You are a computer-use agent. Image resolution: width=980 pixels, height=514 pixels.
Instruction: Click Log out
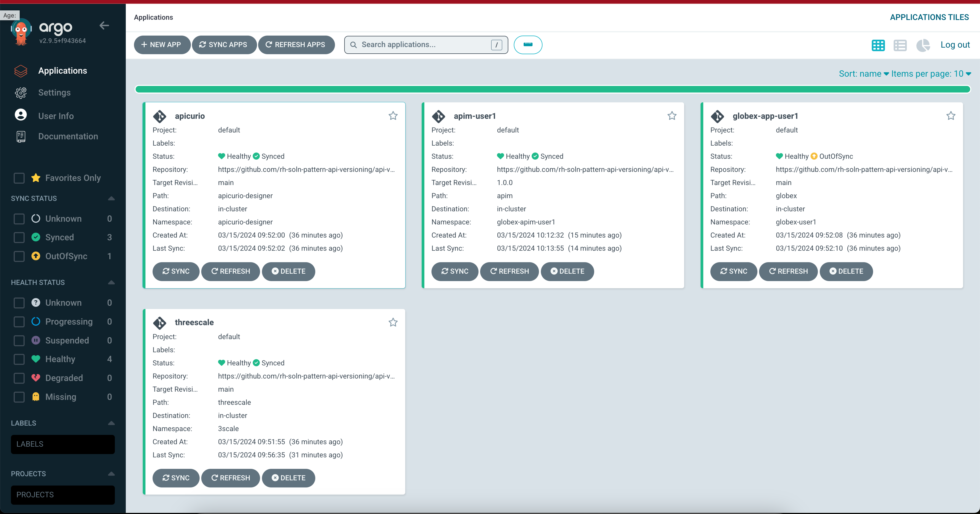955,45
